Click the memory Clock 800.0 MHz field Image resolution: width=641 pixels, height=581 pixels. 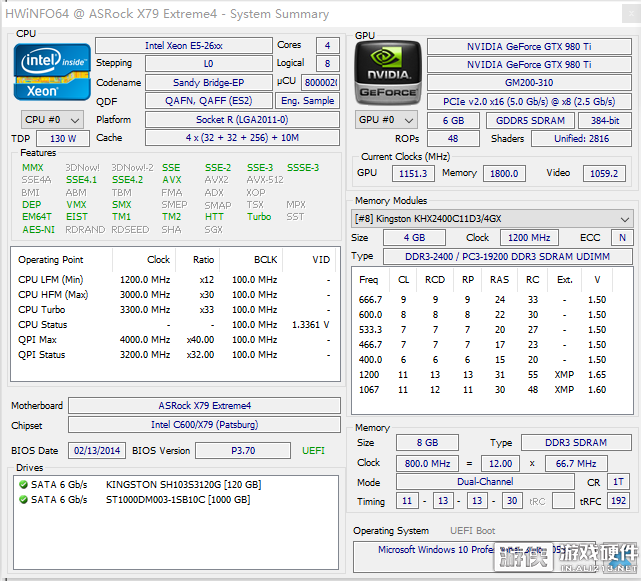point(427,463)
